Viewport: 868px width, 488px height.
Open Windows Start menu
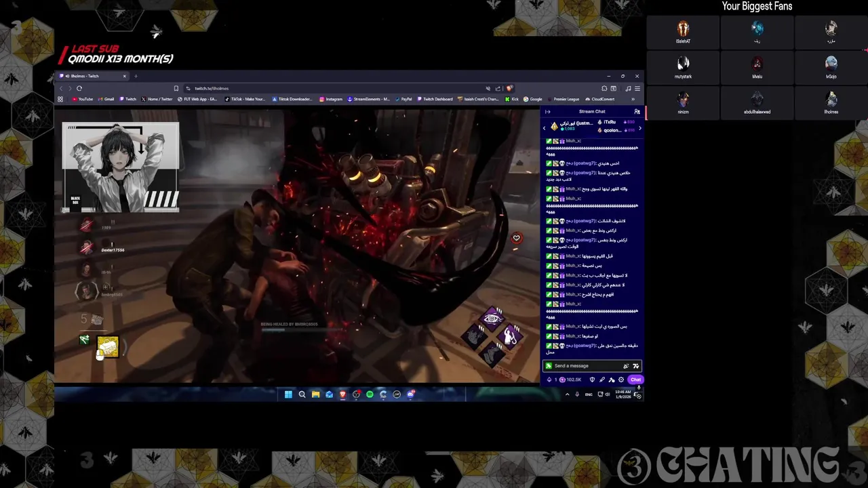[x=288, y=394]
